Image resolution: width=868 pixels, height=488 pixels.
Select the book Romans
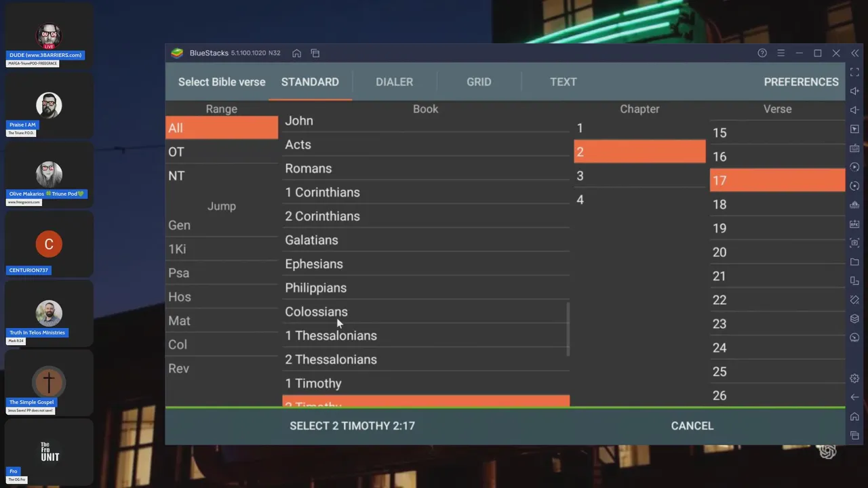click(x=426, y=168)
